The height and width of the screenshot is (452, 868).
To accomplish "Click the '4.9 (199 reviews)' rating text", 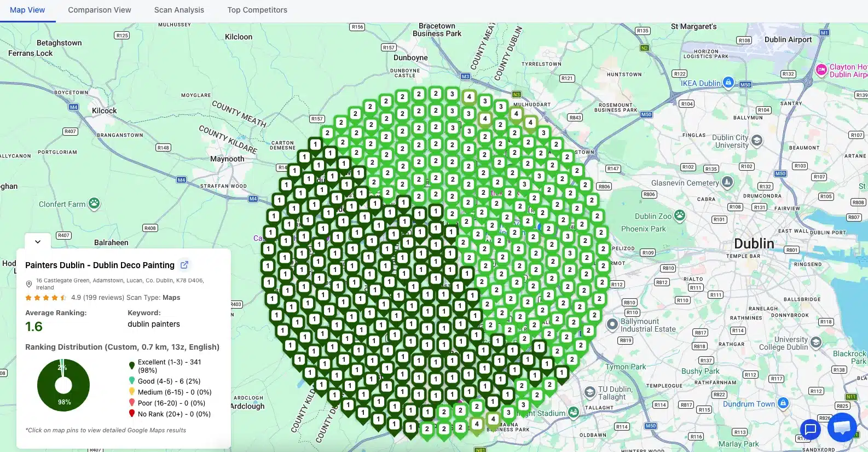I will pos(97,298).
